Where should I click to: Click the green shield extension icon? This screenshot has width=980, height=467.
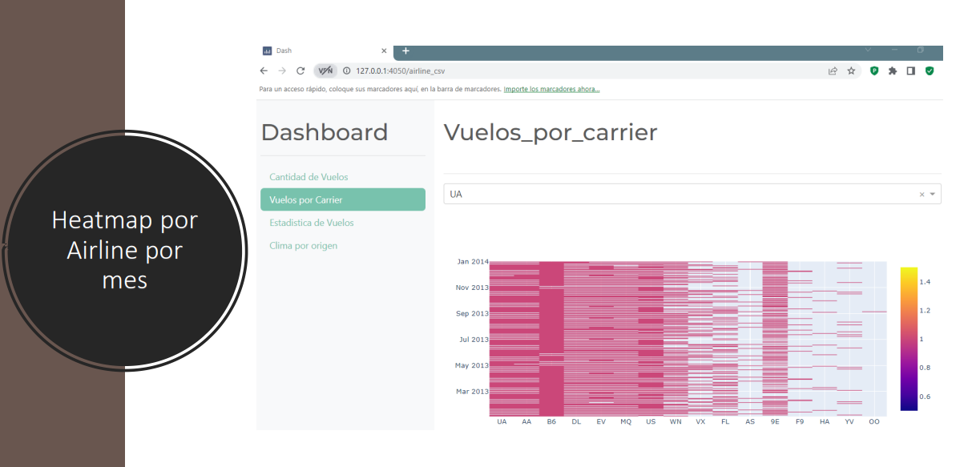[x=873, y=70]
